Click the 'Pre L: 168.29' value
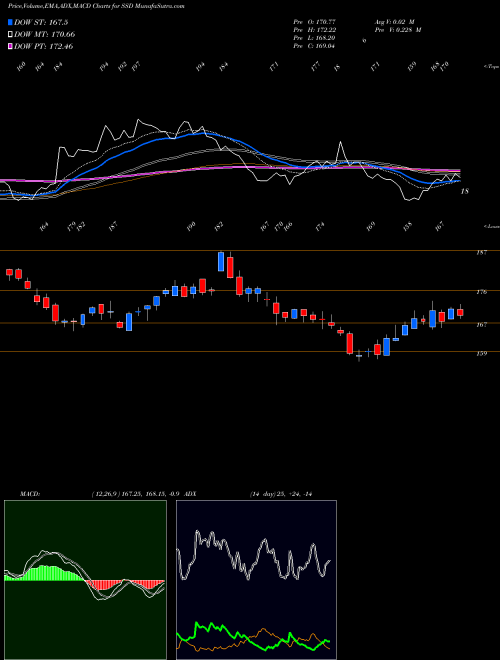The width and height of the screenshot is (500, 660). click(x=314, y=38)
